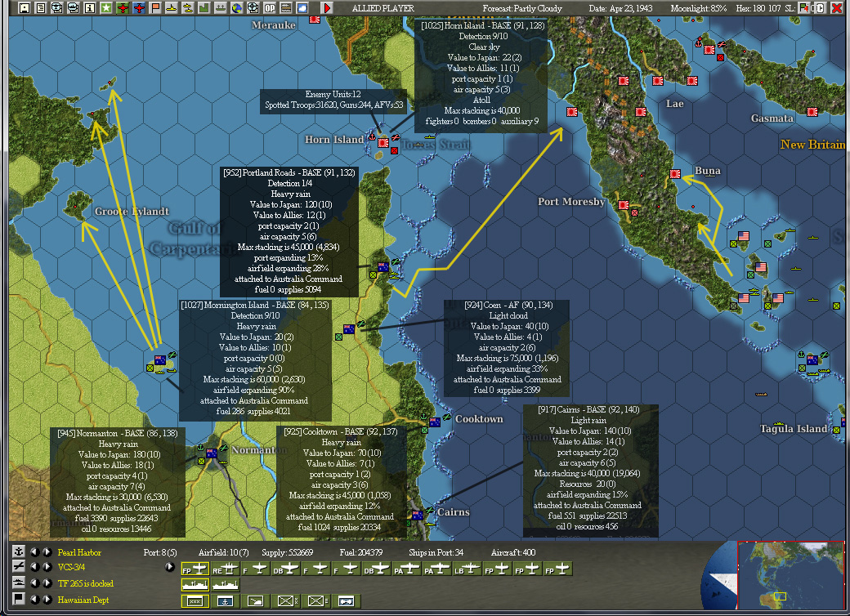
Task: Select the engineer unit icon in HQ row
Action: [x=346, y=600]
